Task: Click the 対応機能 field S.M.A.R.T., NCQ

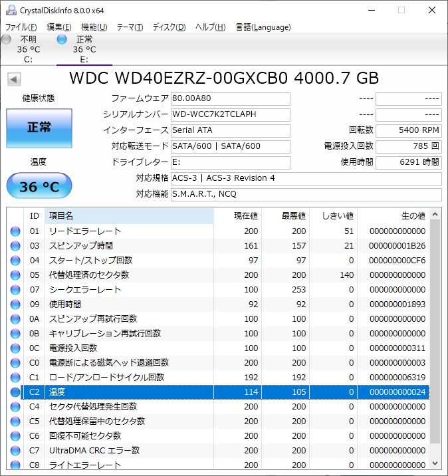Action: click(x=306, y=194)
